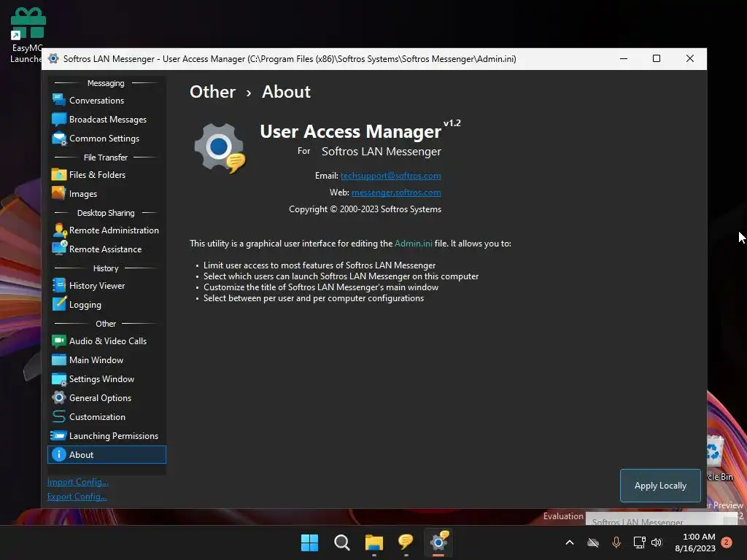Click the 'v1.2' version label

pyautogui.click(x=452, y=122)
